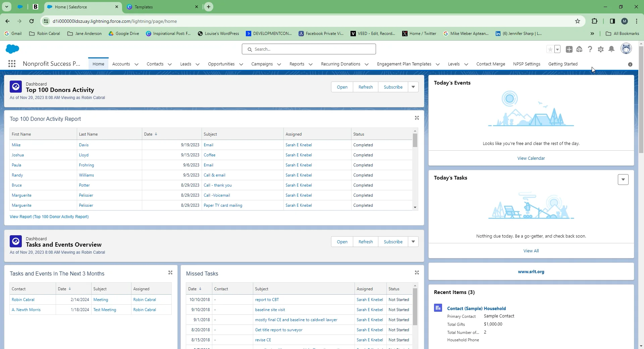This screenshot has height=349, width=644.
Task: Open the Setup gear icon
Action: (x=601, y=49)
